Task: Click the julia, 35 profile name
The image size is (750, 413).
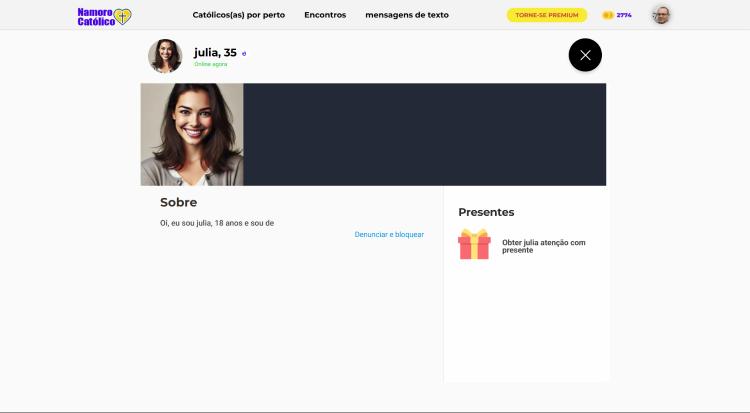Action: tap(215, 53)
